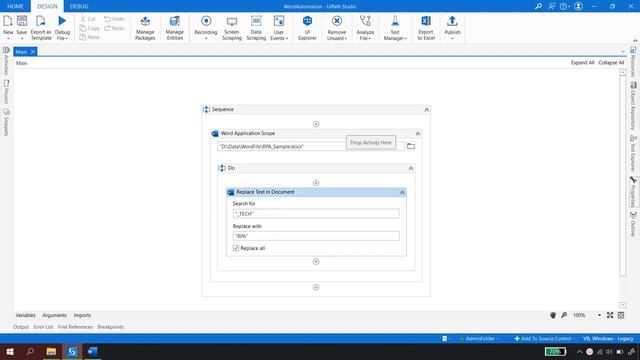This screenshot has width=640, height=360.
Task: Click Cut in the ribbon
Action: tap(88, 19)
